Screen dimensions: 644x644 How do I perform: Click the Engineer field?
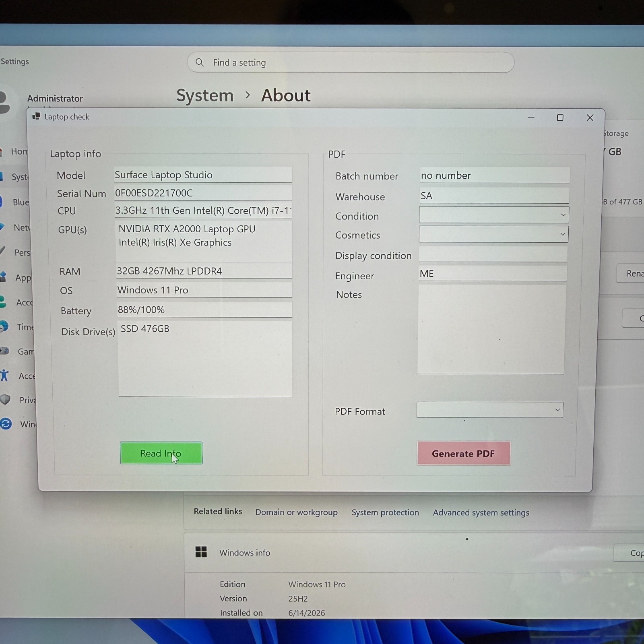pos(493,273)
